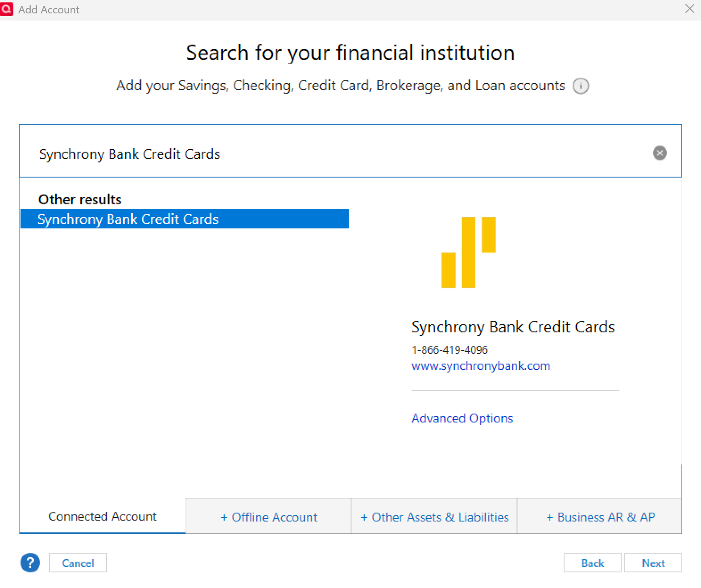
Task: Click the Back button
Action: 592,563
